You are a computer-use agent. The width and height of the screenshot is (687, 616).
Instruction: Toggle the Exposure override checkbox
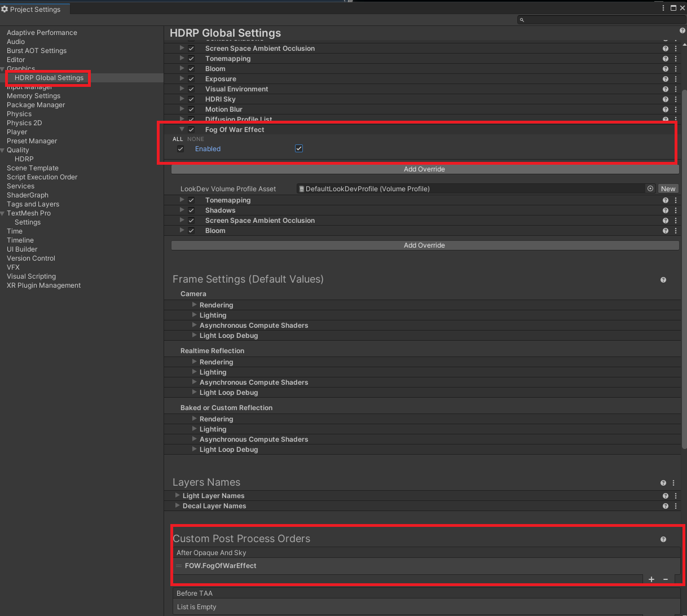click(191, 79)
